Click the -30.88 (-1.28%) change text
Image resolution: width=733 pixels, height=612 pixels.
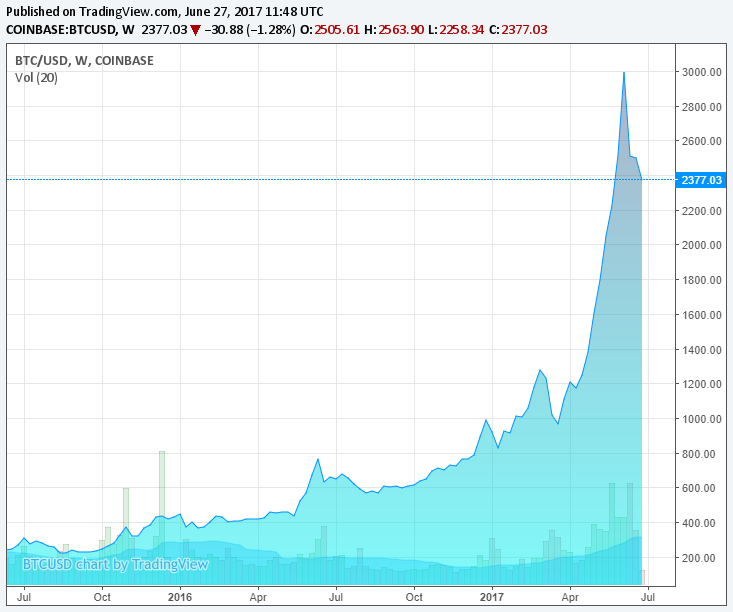(x=250, y=30)
